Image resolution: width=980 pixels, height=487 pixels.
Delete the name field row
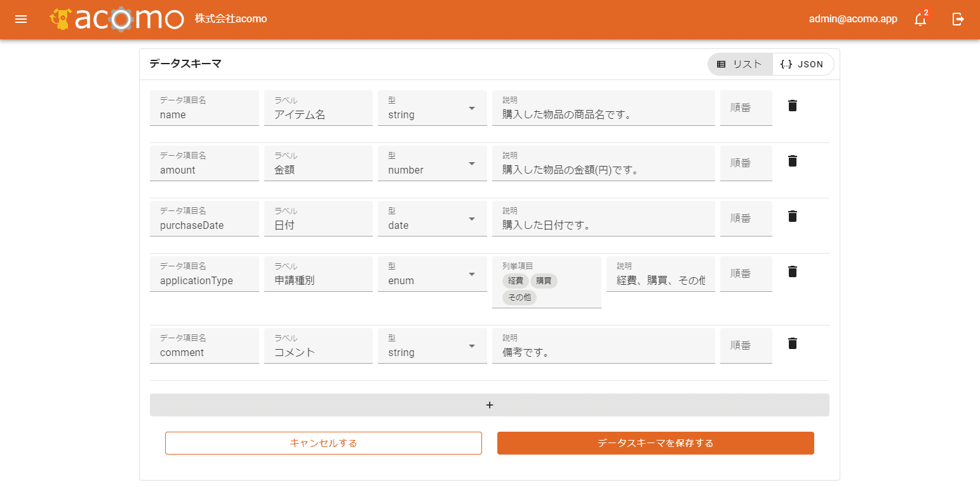[792, 106]
